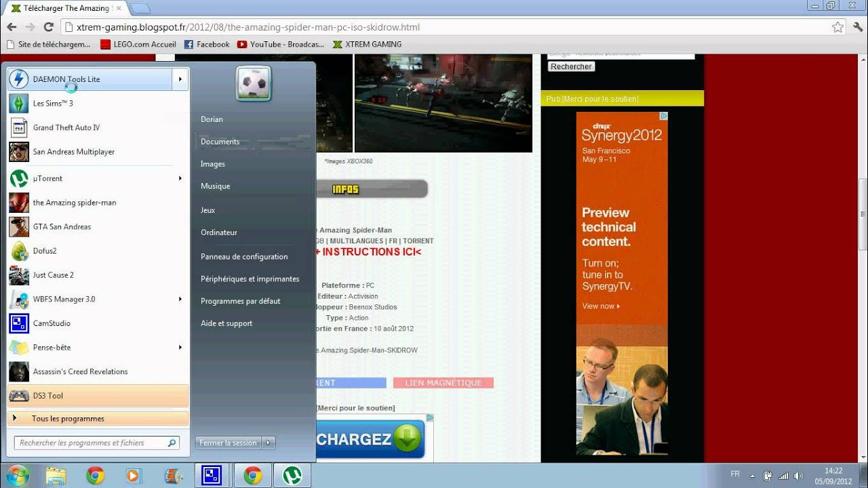This screenshot has height=488, width=868.
Task: Open Site de téléchargem... bookmark
Action: pos(47,44)
